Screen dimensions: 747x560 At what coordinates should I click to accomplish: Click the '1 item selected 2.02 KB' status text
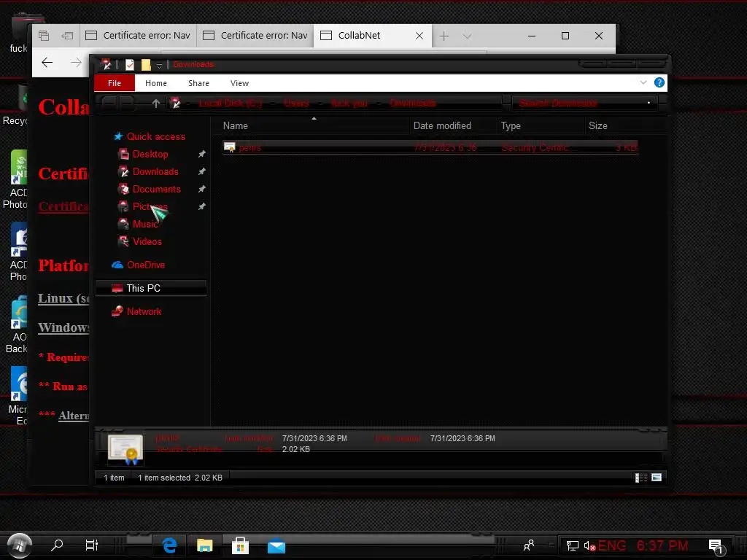[180, 478]
